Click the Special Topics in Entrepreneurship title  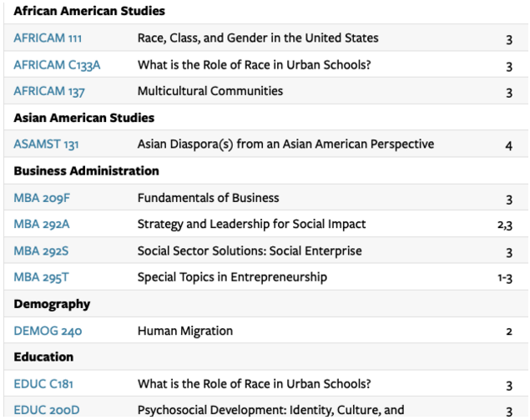click(232, 277)
